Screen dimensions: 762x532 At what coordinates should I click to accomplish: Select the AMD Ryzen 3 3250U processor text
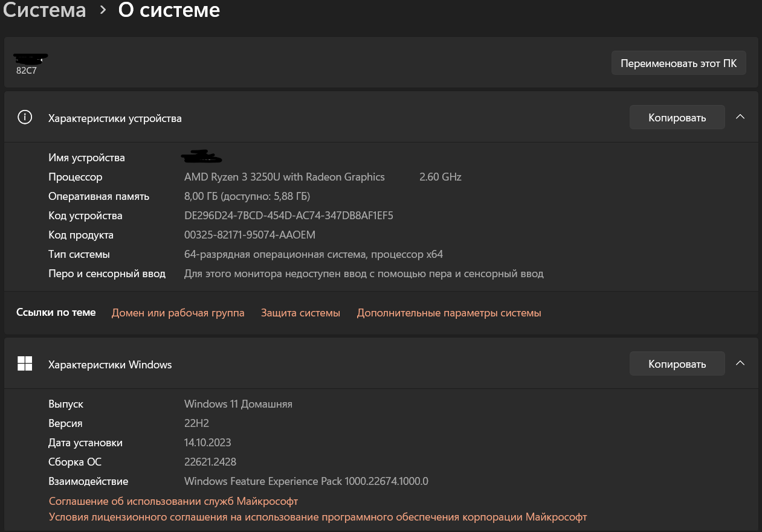tap(285, 177)
